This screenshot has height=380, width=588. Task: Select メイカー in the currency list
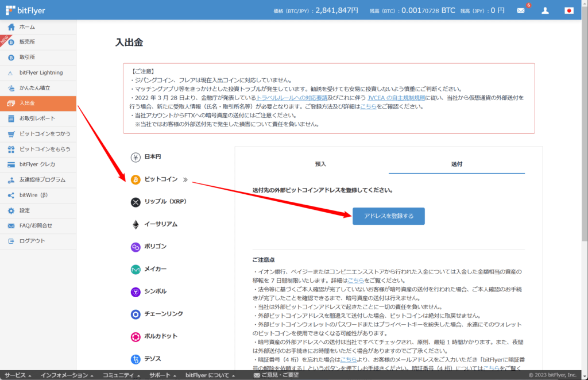[156, 269]
